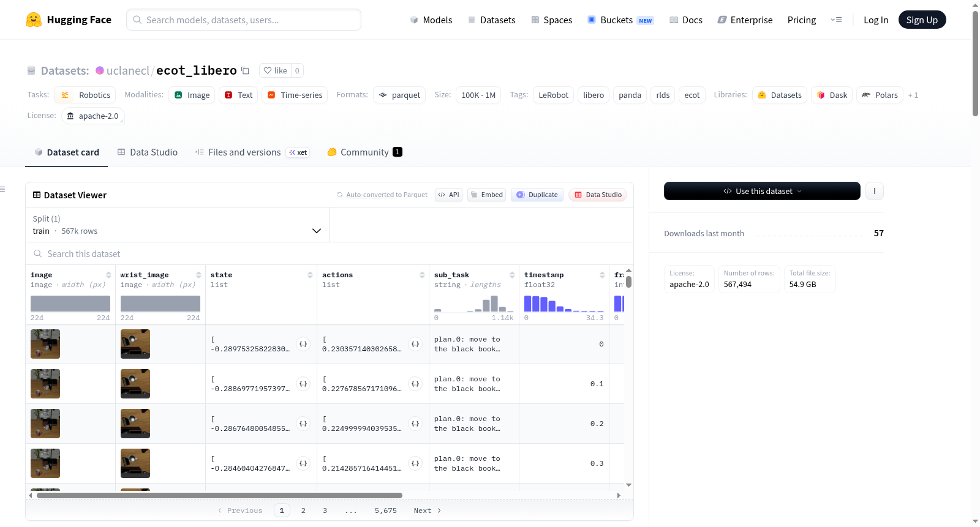This screenshot has height=527, width=980.
Task: Open the Pricing page
Action: pyautogui.click(x=802, y=20)
